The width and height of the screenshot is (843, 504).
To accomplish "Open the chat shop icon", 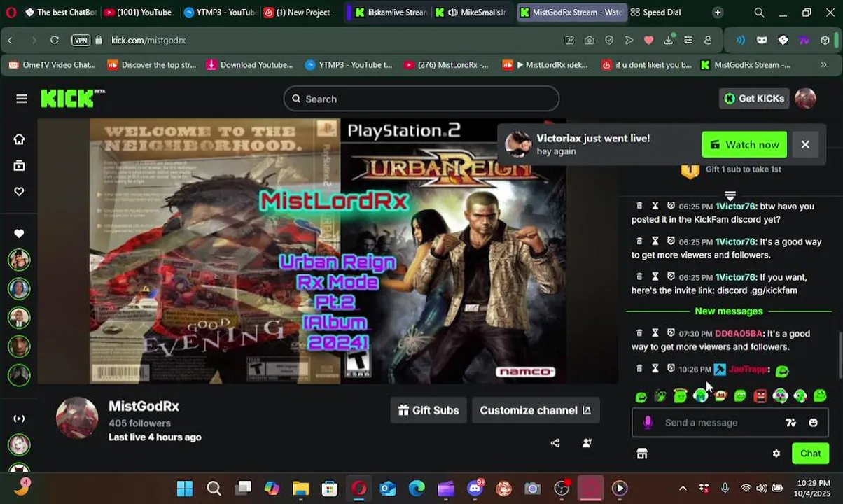I will [x=641, y=454].
